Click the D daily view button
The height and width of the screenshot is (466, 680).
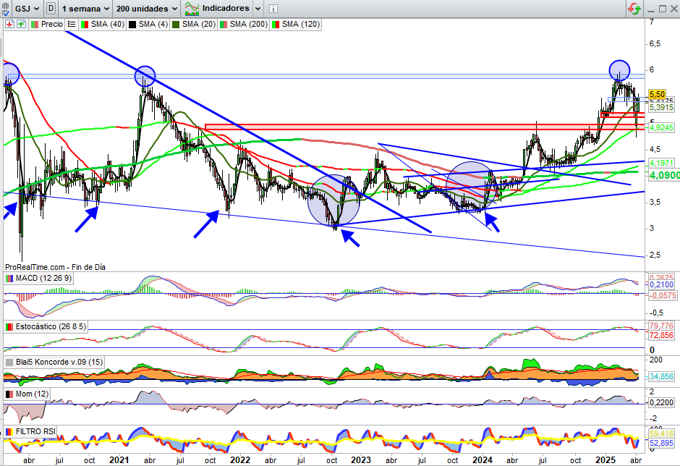[51, 8]
